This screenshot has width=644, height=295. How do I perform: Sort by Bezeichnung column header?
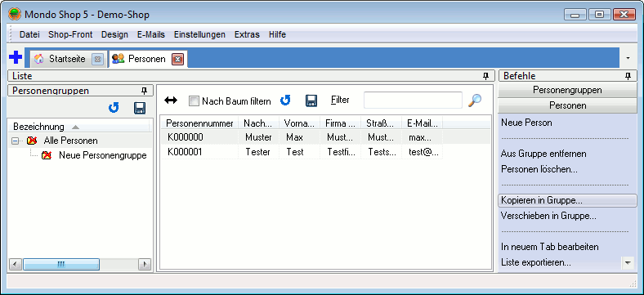78,126
